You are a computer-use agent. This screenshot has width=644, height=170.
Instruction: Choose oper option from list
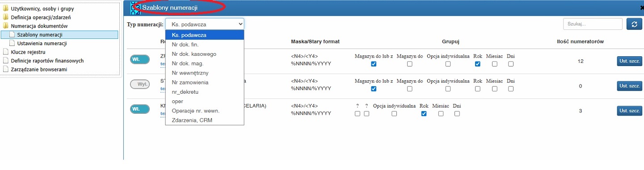click(x=205, y=101)
